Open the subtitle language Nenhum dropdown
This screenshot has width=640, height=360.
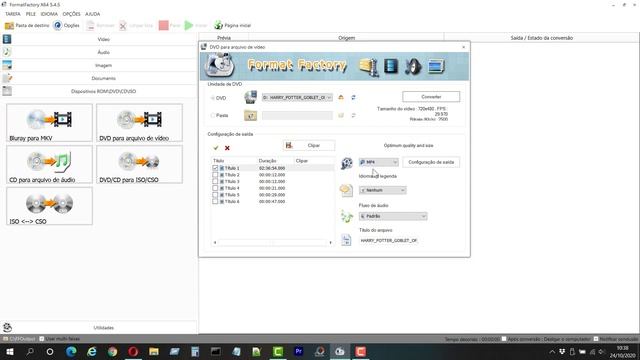click(382, 190)
